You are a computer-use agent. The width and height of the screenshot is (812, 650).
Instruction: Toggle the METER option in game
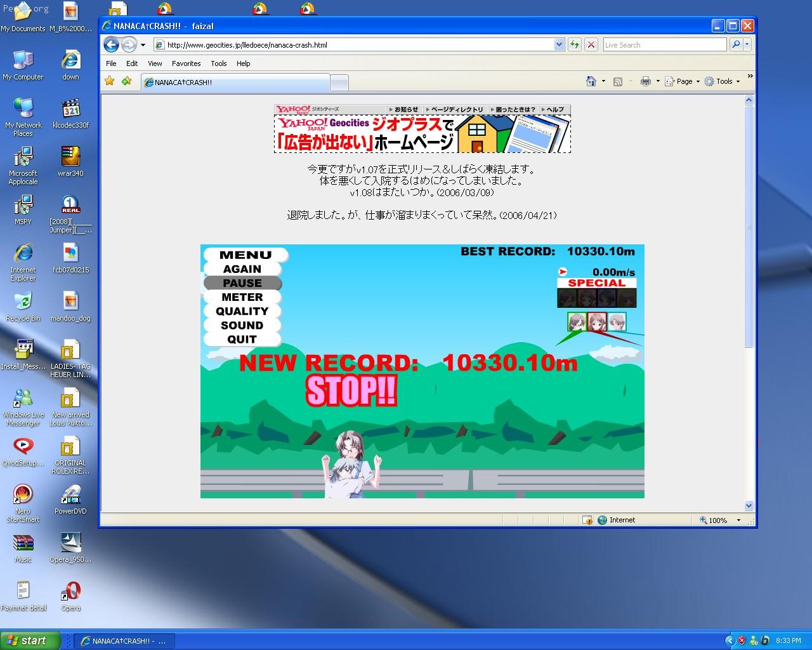pyautogui.click(x=242, y=297)
